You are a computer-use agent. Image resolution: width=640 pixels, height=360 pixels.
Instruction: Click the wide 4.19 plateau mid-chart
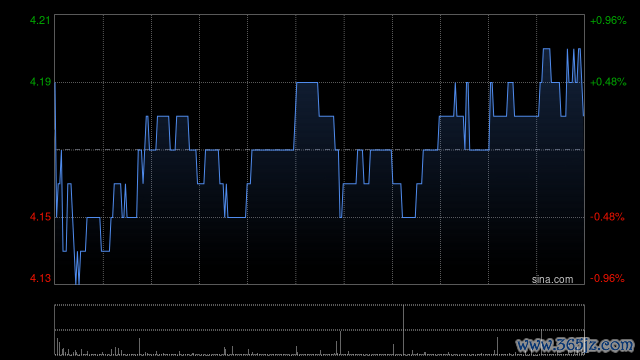(x=307, y=82)
